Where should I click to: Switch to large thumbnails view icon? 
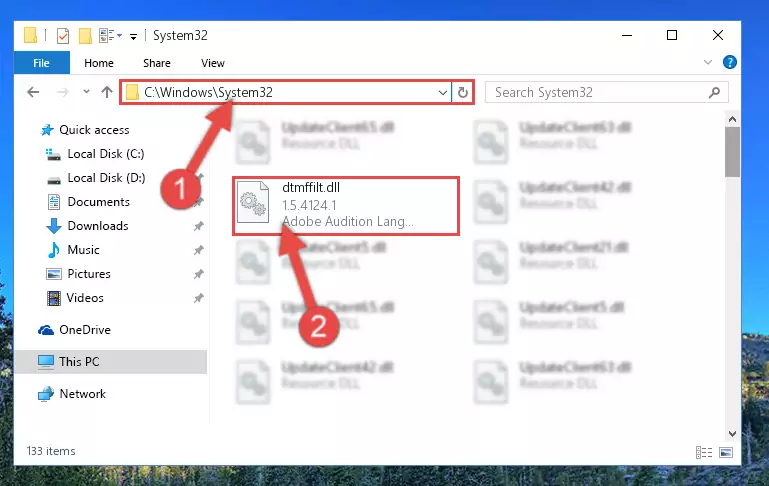tap(726, 452)
